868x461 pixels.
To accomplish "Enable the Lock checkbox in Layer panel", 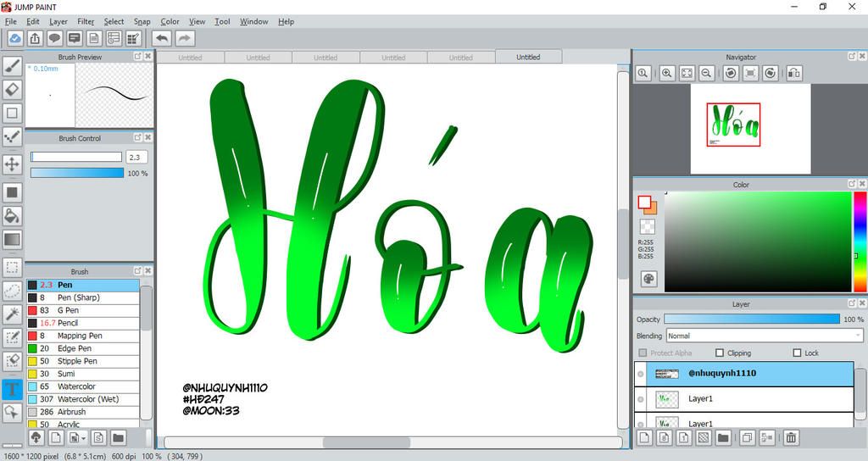I will pos(797,353).
